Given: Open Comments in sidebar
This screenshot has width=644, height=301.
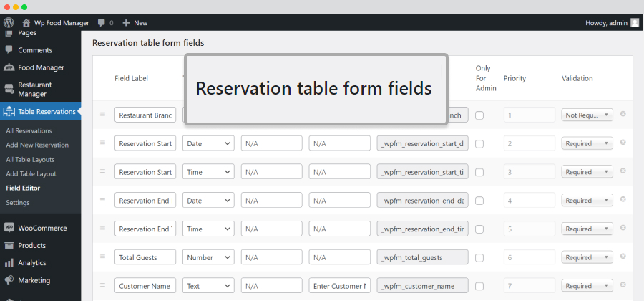Looking at the screenshot, I should pyautogui.click(x=35, y=50).
